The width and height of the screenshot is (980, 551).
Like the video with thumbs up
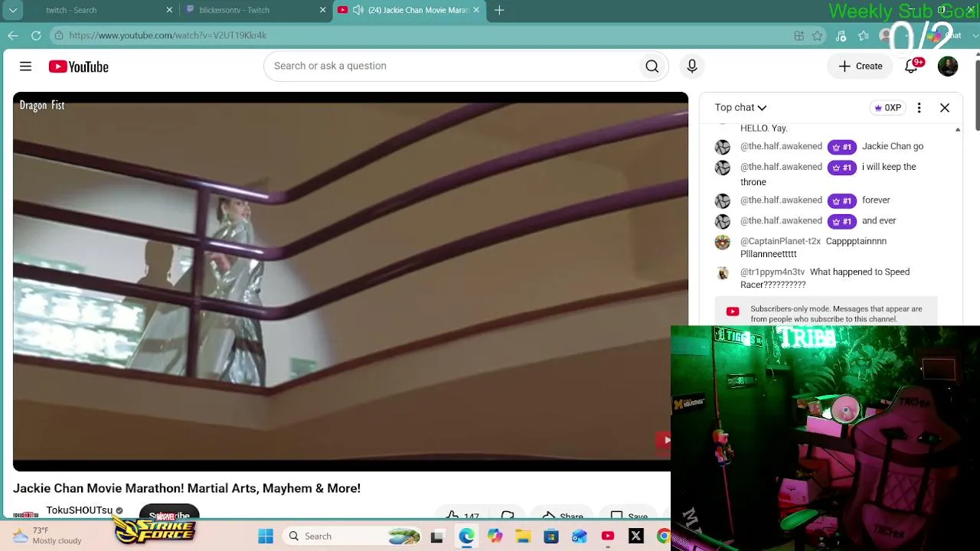(462, 516)
